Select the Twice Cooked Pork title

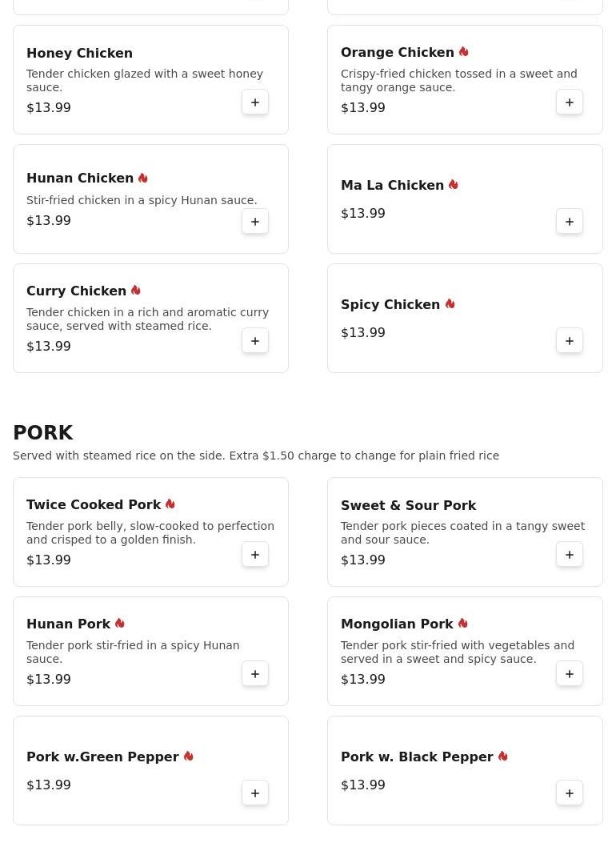point(94,505)
